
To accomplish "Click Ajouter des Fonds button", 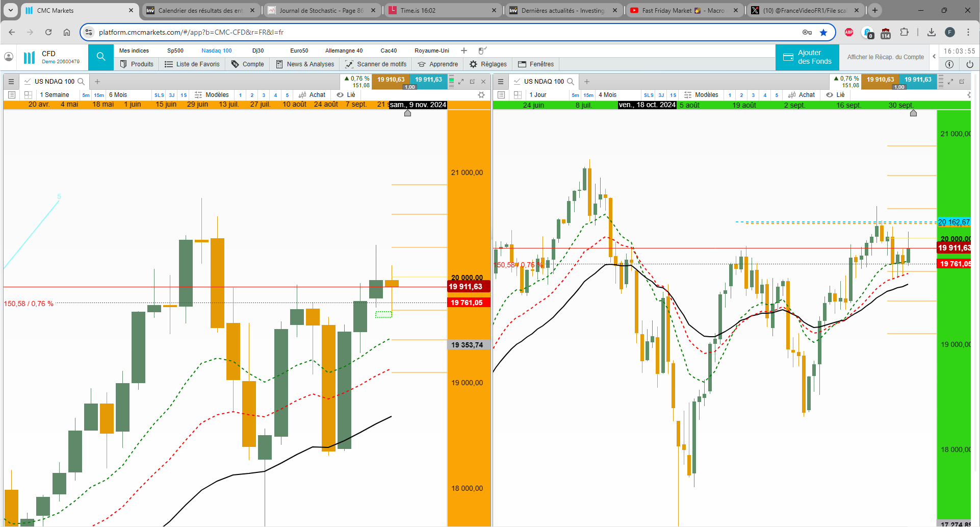I will tap(807, 57).
